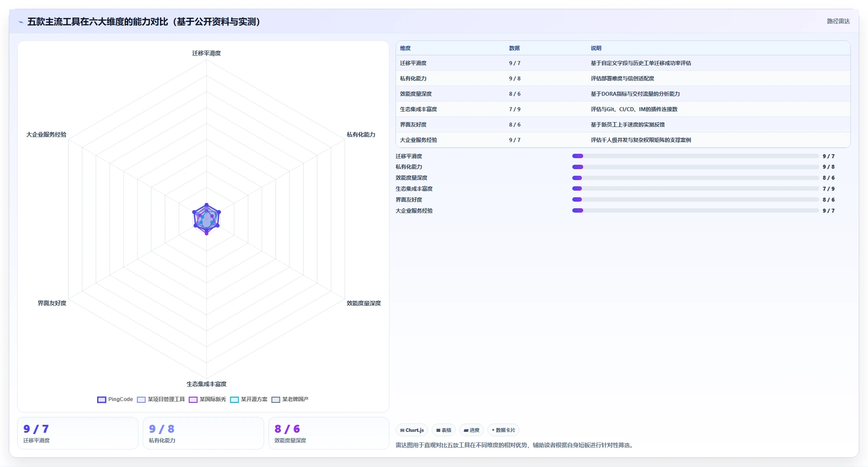Click the 界面友好度 progress bar
Viewport: 868px width, 467px height.
pyautogui.click(x=695, y=199)
